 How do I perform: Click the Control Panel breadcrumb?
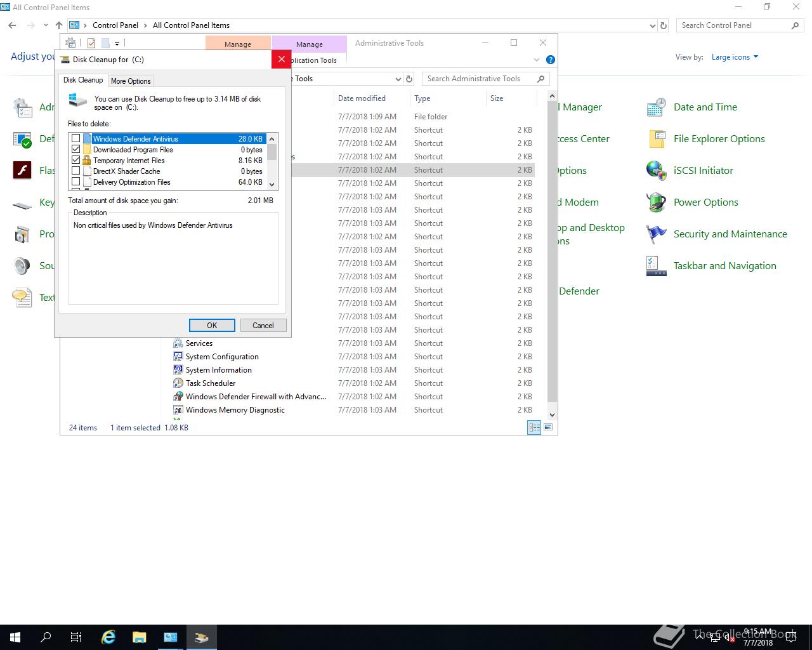tap(115, 25)
